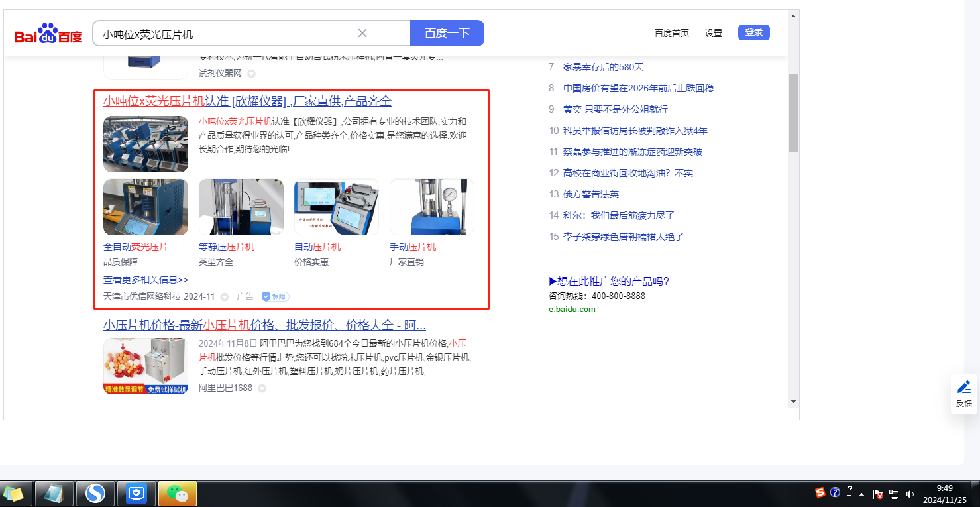This screenshot has width=980, height=507.
Task: Click the Show Desktop button at taskbar end
Action: click(975, 494)
